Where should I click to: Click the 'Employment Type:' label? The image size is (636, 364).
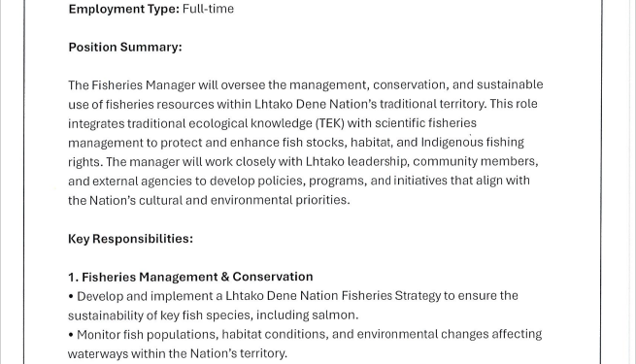[x=123, y=9]
